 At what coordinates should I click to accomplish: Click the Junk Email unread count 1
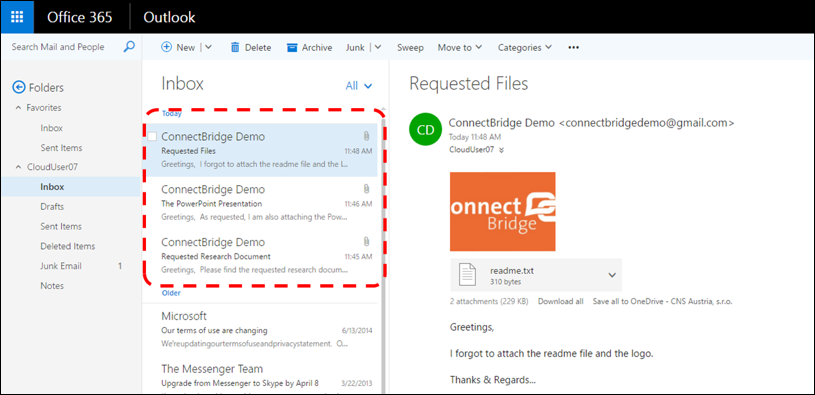coord(120,266)
